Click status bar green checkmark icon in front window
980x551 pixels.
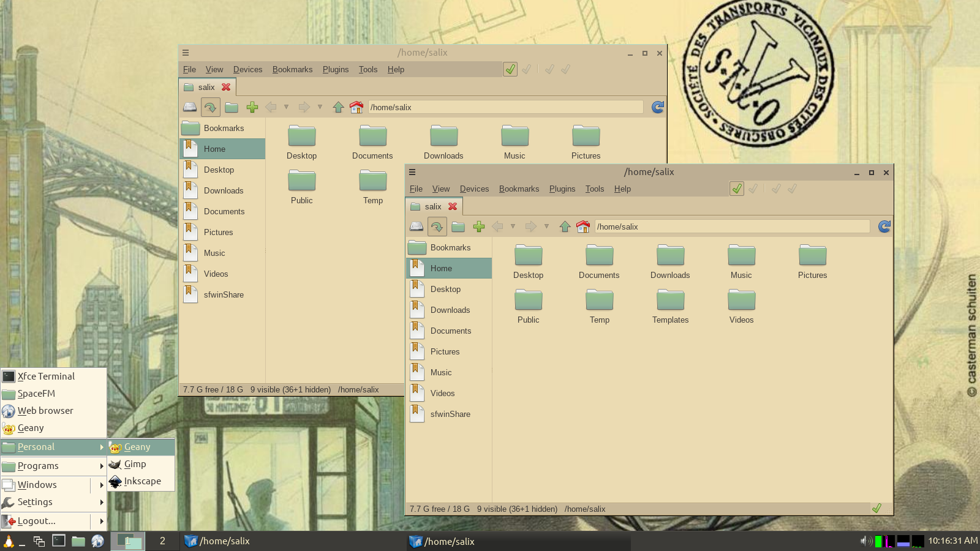pos(876,509)
